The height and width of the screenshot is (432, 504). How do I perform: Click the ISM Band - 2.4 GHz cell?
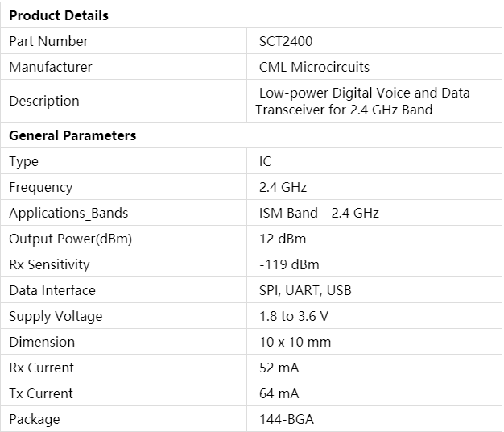(319, 213)
